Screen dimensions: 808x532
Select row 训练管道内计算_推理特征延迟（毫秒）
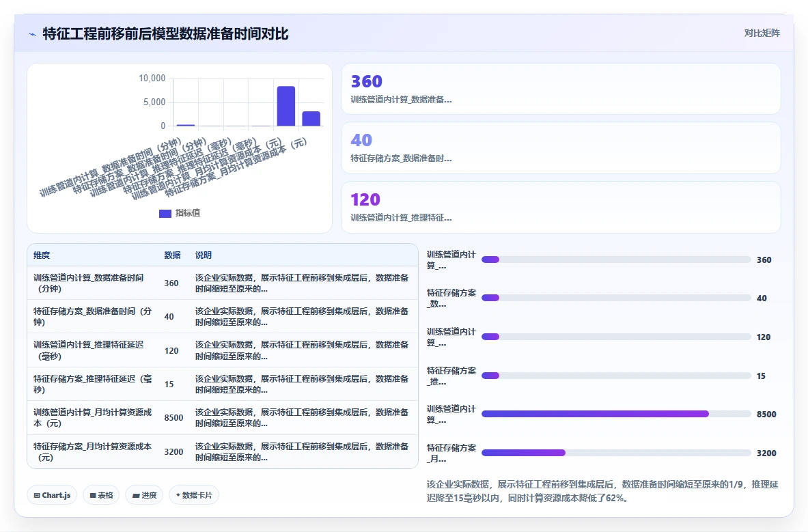(223, 350)
